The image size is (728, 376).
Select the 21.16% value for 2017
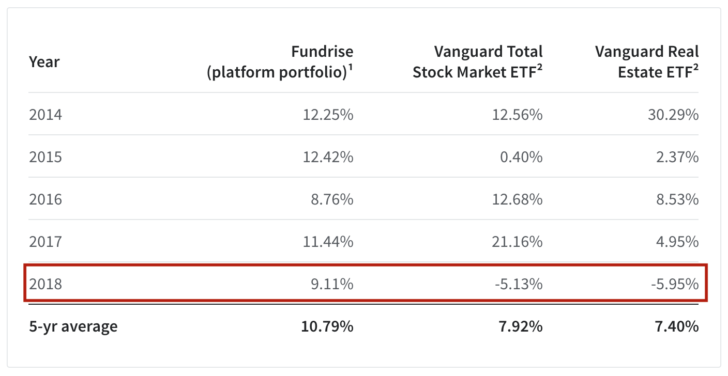(x=517, y=241)
